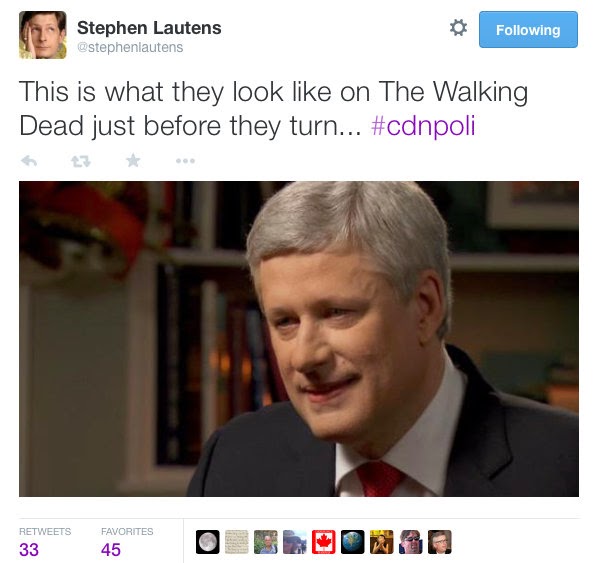Visit the @stephenlautens handle

point(130,48)
